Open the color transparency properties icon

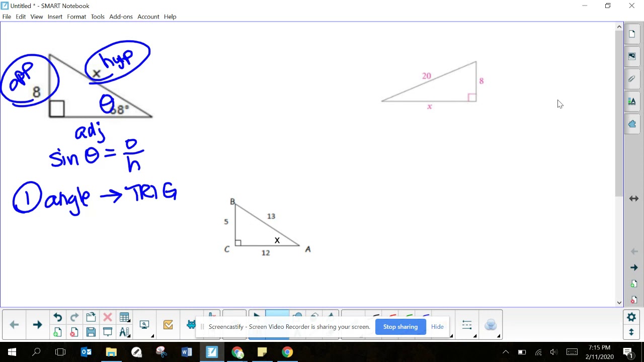pos(491,325)
